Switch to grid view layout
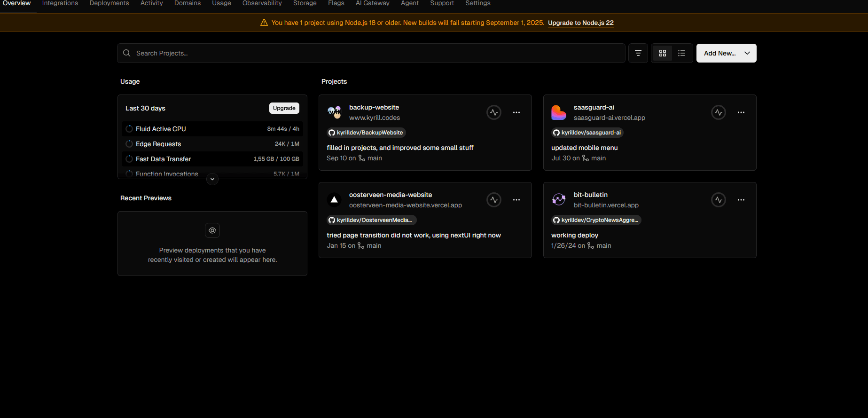868x418 pixels. coord(663,53)
